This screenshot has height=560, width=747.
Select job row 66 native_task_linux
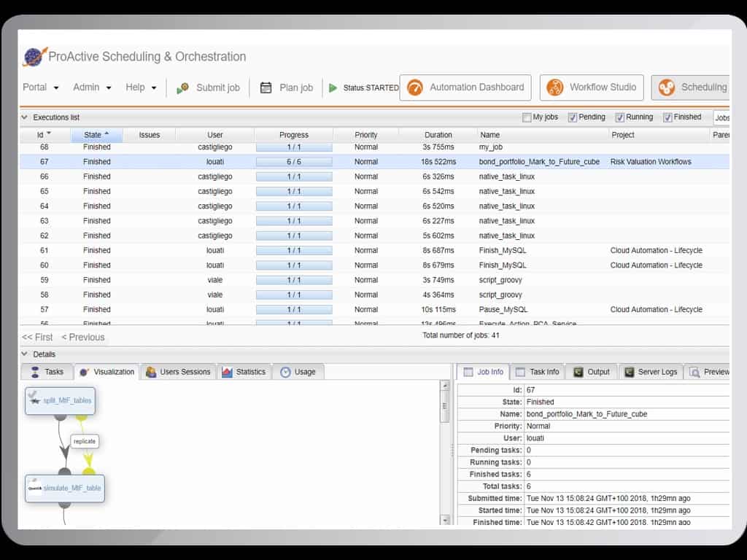[374, 176]
